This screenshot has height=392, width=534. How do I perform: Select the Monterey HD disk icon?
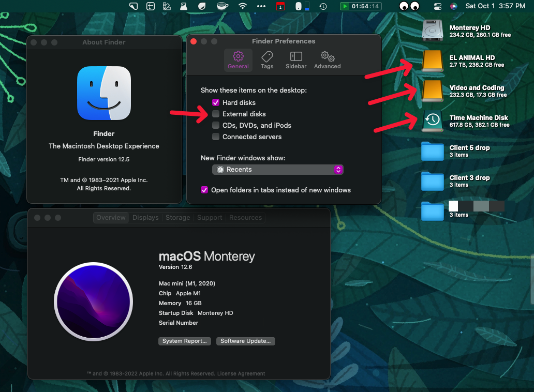click(433, 31)
